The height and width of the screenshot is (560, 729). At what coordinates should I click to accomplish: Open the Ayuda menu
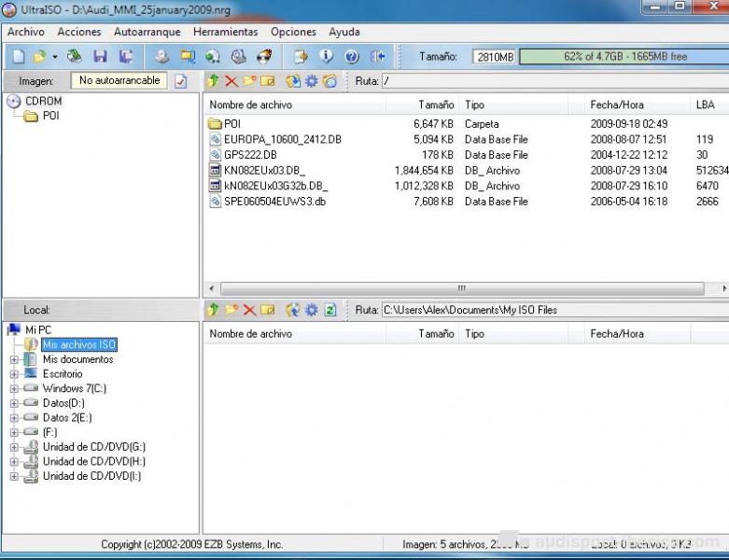[344, 32]
